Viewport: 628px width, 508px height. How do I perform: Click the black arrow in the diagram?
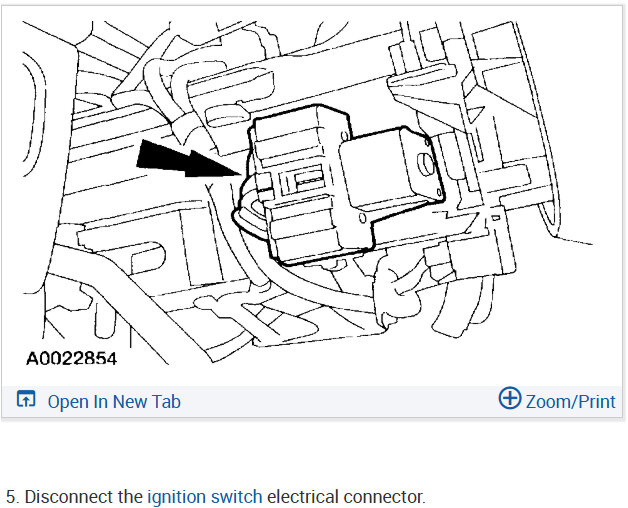[x=189, y=159]
